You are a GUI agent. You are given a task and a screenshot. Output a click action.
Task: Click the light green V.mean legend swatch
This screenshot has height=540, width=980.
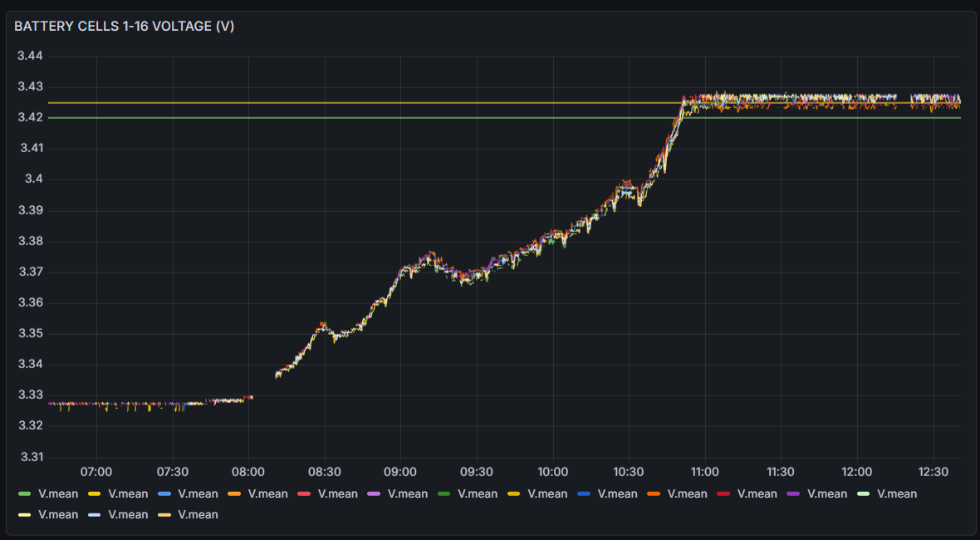(x=24, y=494)
